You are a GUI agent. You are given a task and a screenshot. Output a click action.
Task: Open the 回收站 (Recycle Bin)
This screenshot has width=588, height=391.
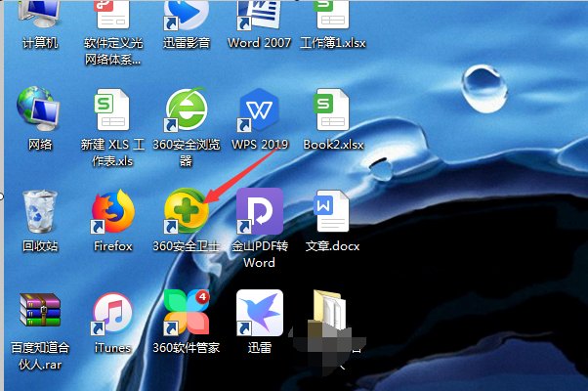[x=40, y=211]
